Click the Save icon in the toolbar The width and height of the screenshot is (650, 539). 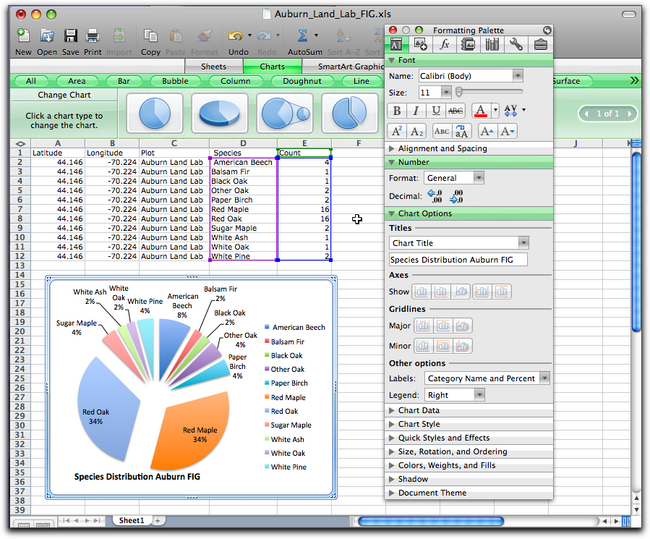coord(70,37)
